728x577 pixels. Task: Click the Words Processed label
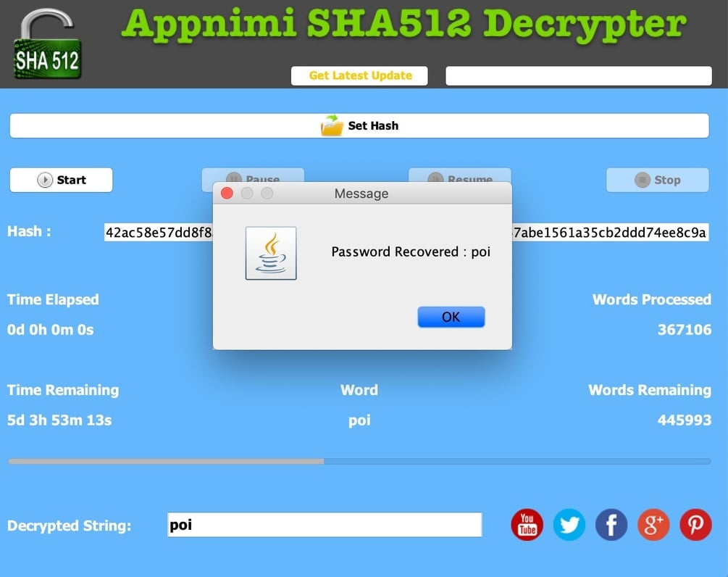point(652,299)
